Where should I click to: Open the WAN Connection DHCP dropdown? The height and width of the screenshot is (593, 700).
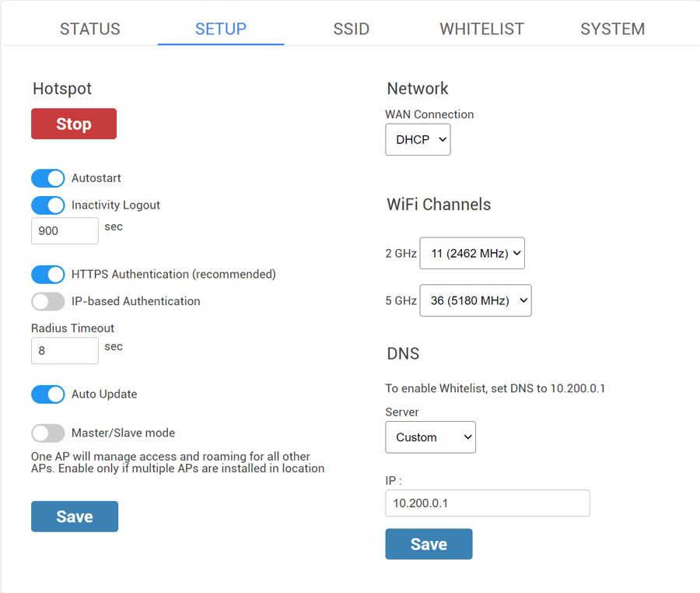[418, 140]
